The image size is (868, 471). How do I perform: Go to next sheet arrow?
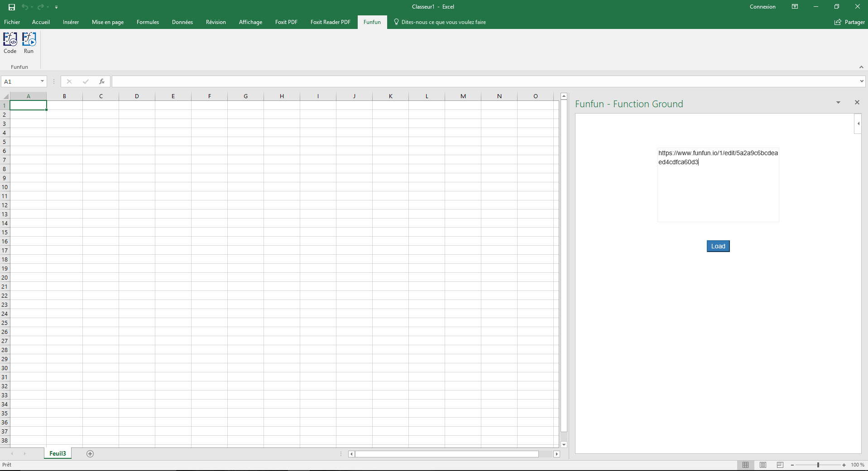pyautogui.click(x=25, y=454)
